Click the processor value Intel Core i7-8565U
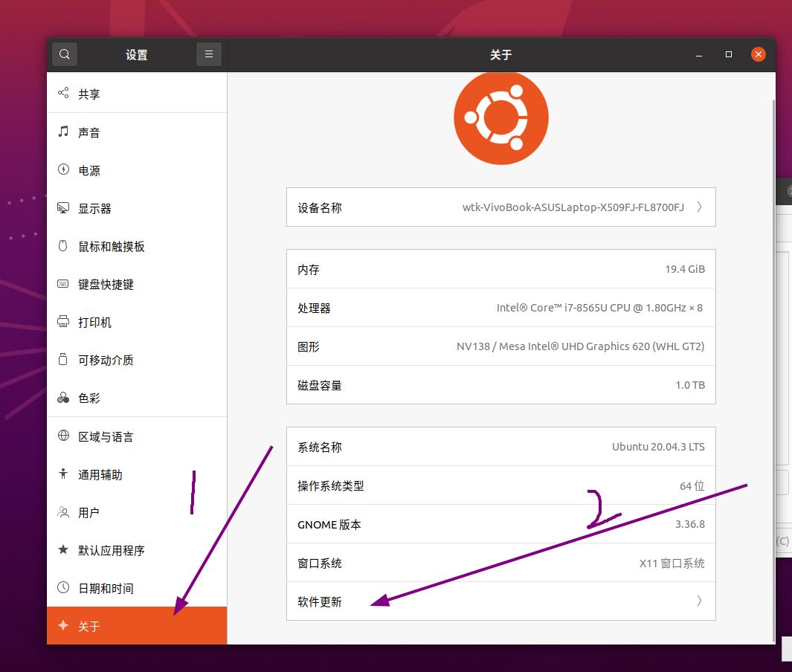Image resolution: width=792 pixels, height=672 pixels. (x=599, y=308)
